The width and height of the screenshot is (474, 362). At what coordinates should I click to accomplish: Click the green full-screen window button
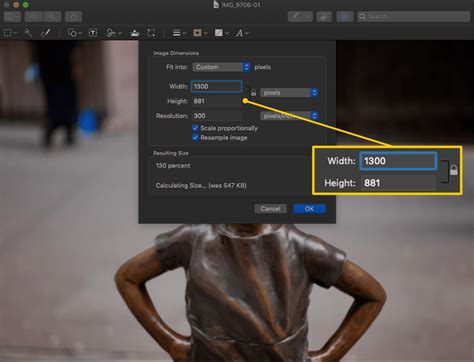pyautogui.click(x=25, y=5)
